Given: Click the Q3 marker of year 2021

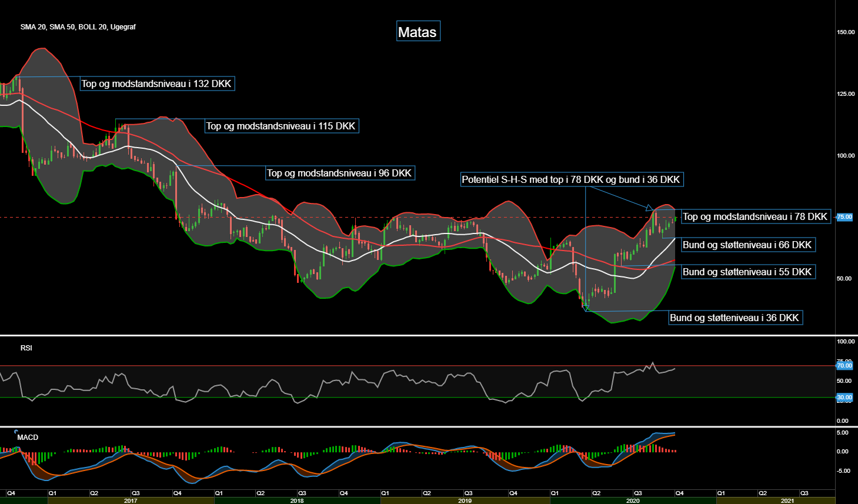Looking at the screenshot, I should [804, 493].
